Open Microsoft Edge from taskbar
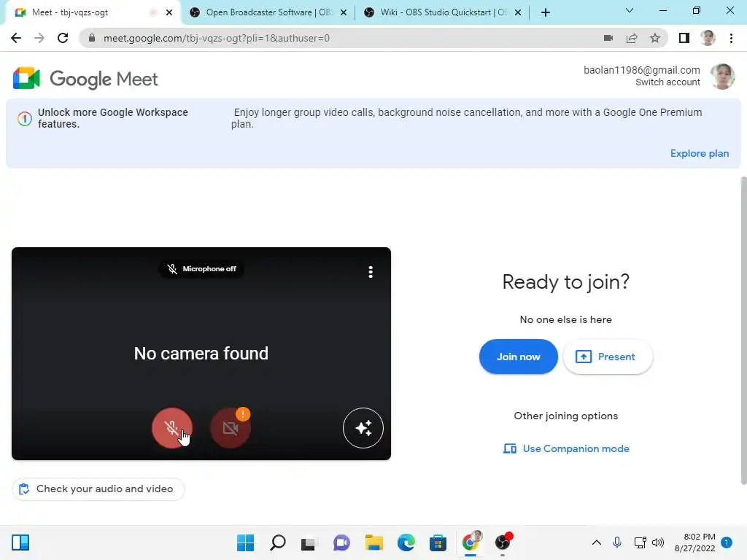This screenshot has height=560, width=747. [x=406, y=542]
